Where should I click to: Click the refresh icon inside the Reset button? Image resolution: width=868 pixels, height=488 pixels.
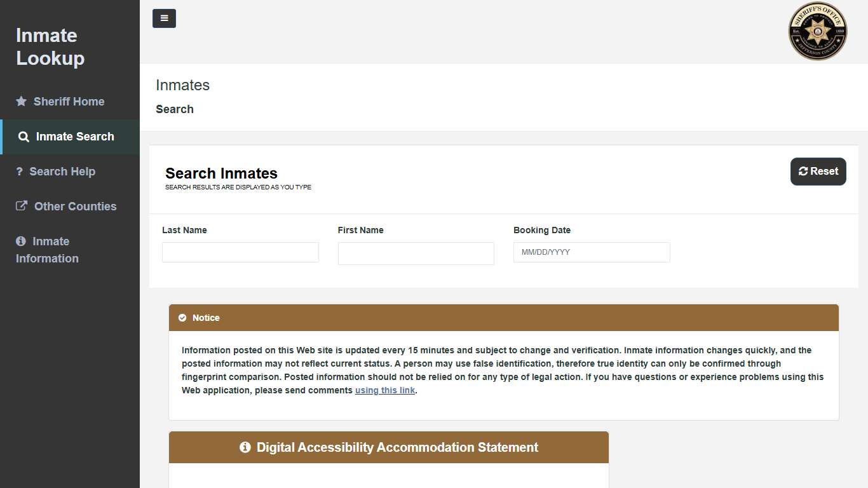tap(803, 172)
